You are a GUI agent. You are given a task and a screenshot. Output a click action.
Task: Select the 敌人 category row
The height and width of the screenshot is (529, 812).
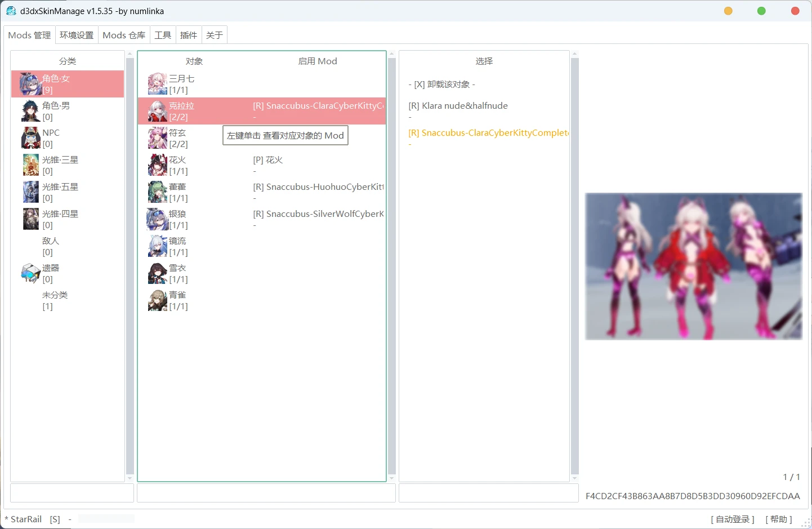68,246
